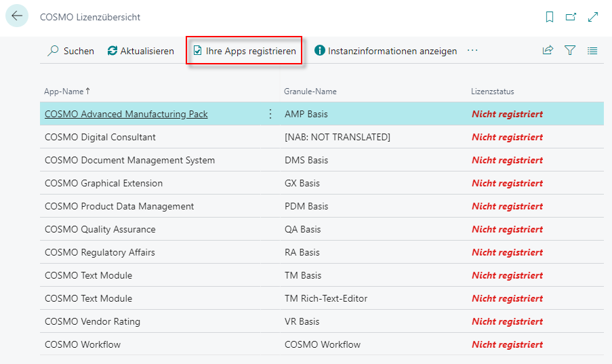The height and width of the screenshot is (364, 612).
Task: Open the more actions ellipsis menu
Action: pos(472,51)
